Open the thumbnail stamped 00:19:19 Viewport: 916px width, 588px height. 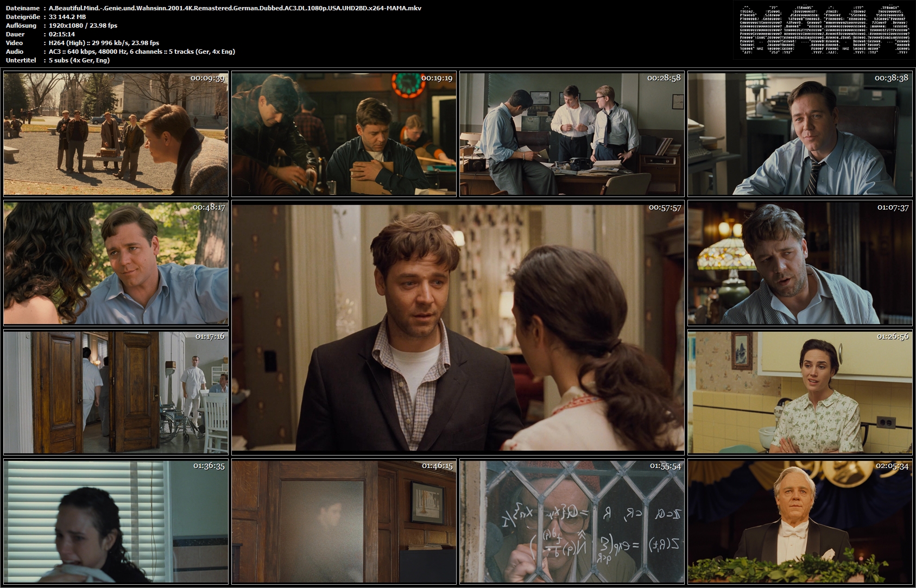[344, 134]
